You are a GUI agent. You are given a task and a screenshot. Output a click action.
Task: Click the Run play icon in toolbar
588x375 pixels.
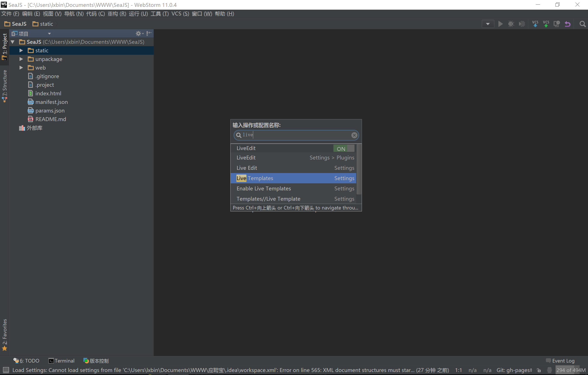point(500,24)
